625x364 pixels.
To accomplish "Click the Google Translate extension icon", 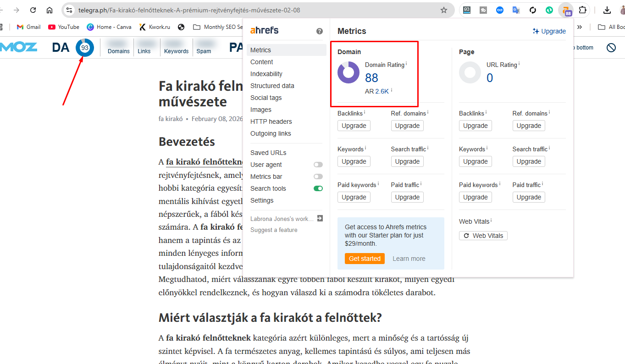I will tap(516, 10).
